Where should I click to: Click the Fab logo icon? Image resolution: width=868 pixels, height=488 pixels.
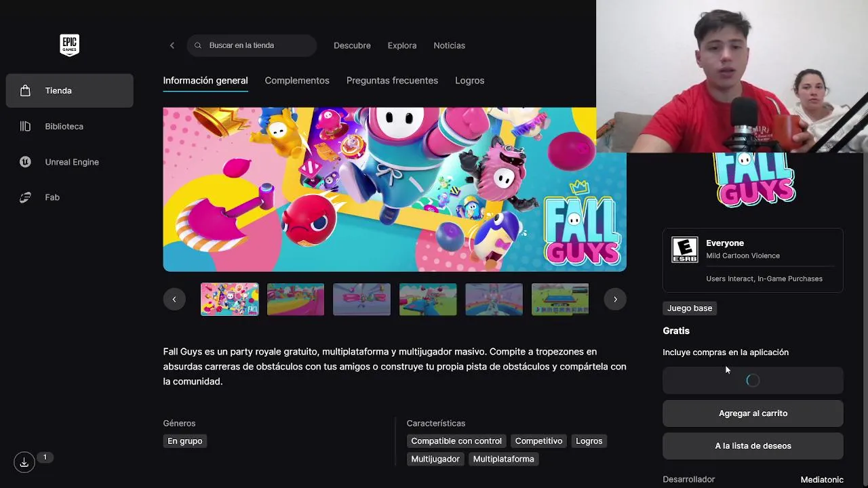(x=25, y=197)
